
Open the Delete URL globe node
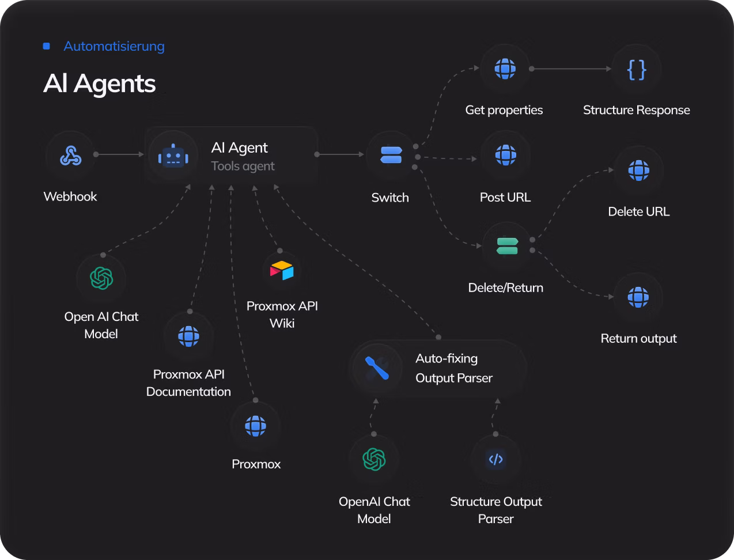(x=639, y=171)
